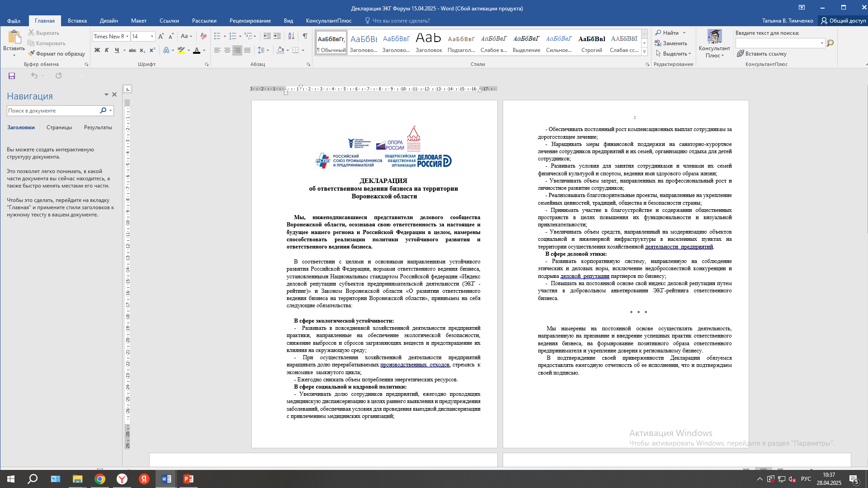
Task: Decrease paragraph indent
Action: 267,37
